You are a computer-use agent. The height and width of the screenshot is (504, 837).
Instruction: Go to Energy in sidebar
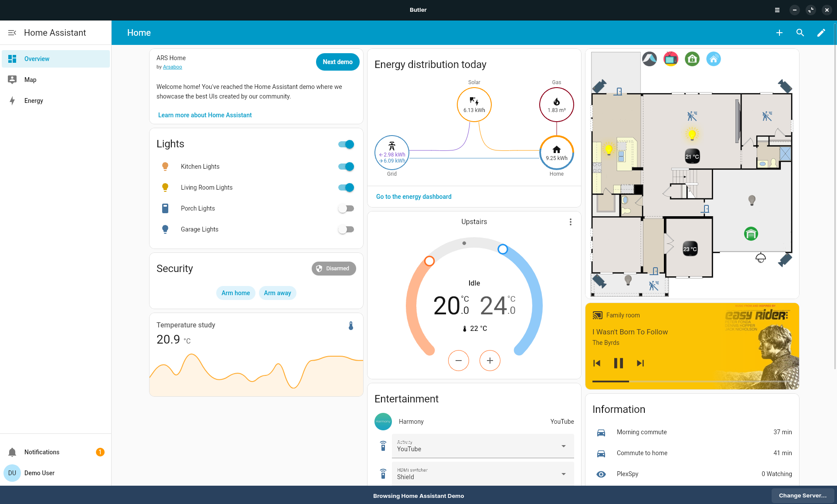(x=34, y=101)
